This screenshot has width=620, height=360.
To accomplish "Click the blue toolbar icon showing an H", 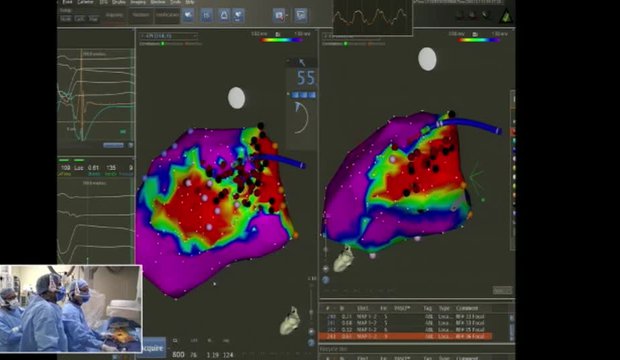I will pyautogui.click(x=206, y=15).
